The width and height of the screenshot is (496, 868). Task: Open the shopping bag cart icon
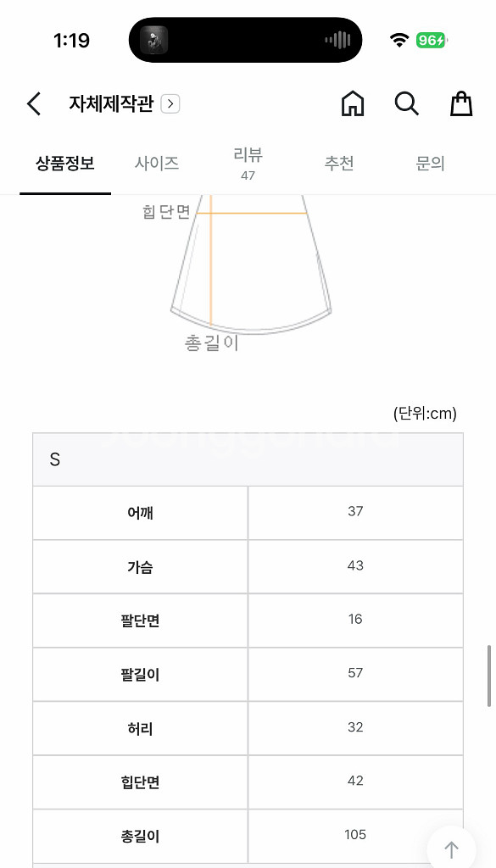[x=460, y=103]
